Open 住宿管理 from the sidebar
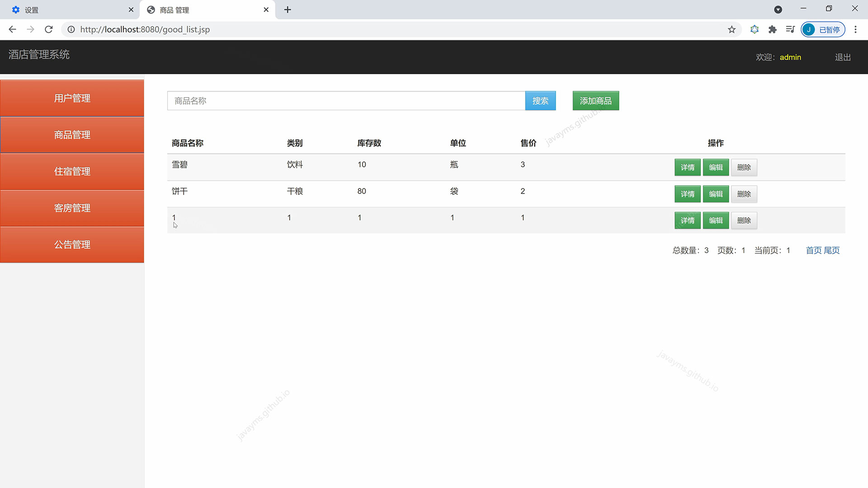Image resolution: width=868 pixels, height=488 pixels. [72, 171]
